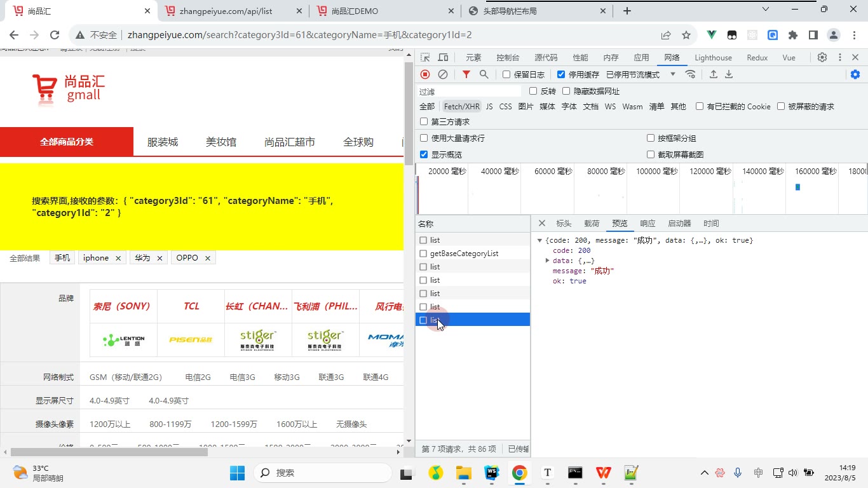
Task: Show hidden system tray icons
Action: (704, 473)
